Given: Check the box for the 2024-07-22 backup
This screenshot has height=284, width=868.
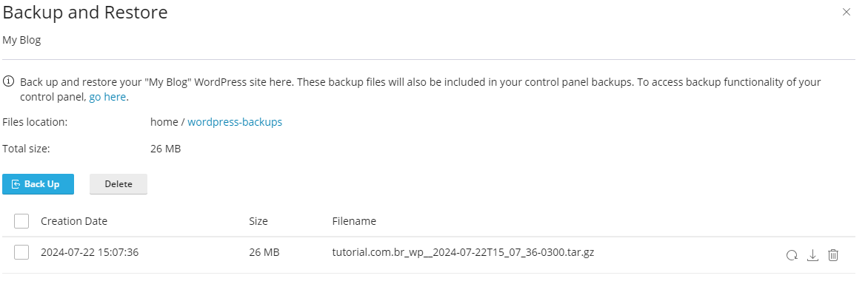Looking at the screenshot, I should pyautogui.click(x=21, y=252).
